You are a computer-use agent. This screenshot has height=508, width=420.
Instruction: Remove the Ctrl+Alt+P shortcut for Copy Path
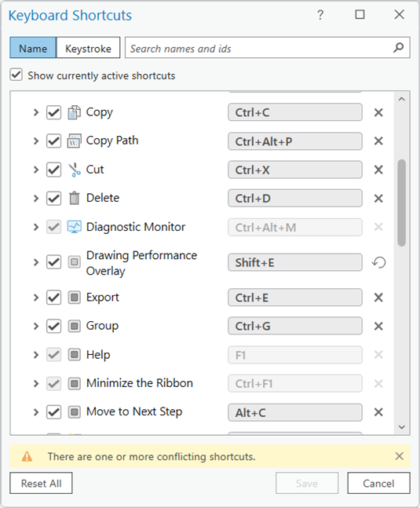pos(378,141)
